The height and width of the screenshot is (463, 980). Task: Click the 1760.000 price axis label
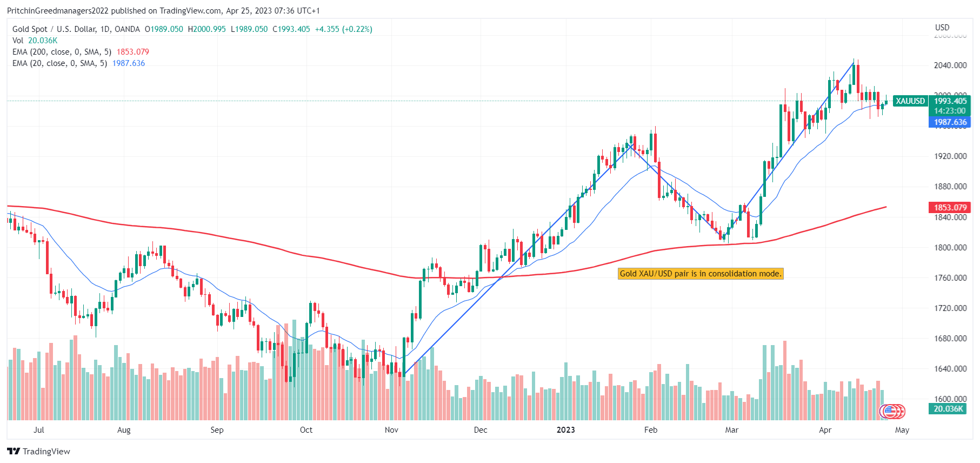(950, 278)
